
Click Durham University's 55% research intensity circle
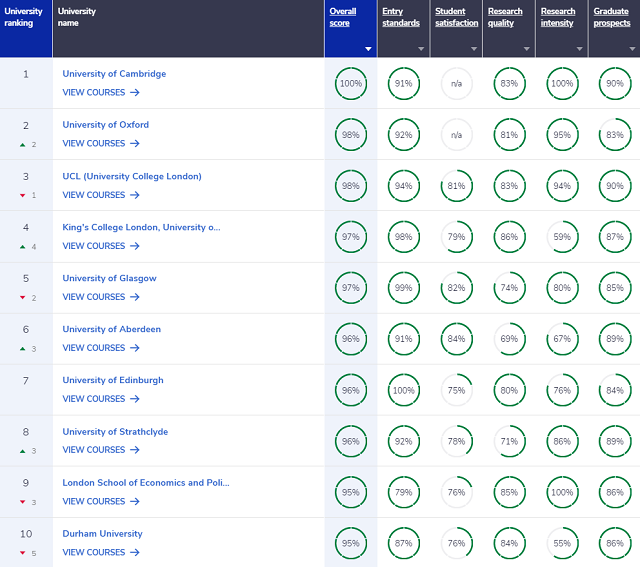pos(562,543)
